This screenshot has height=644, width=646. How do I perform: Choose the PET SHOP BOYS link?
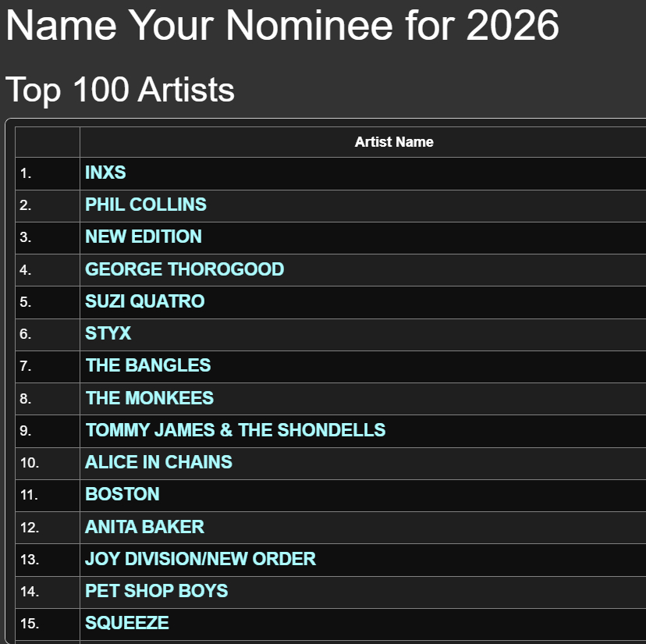point(157,591)
